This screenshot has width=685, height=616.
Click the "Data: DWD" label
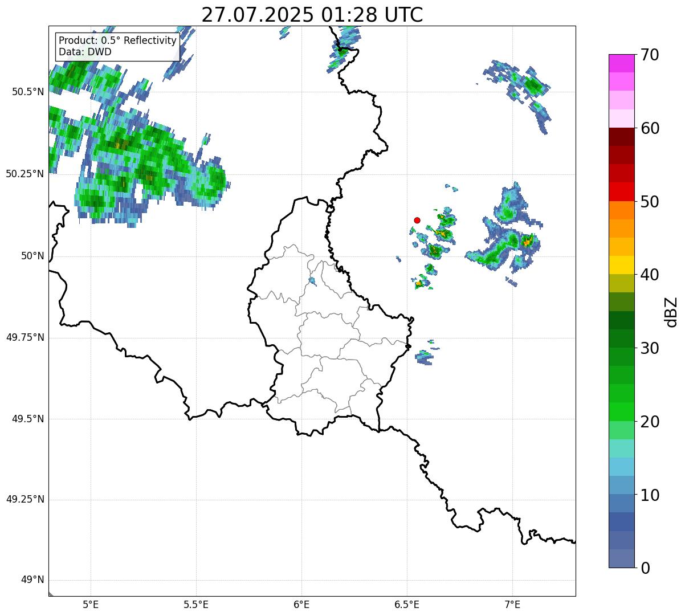tap(85, 52)
